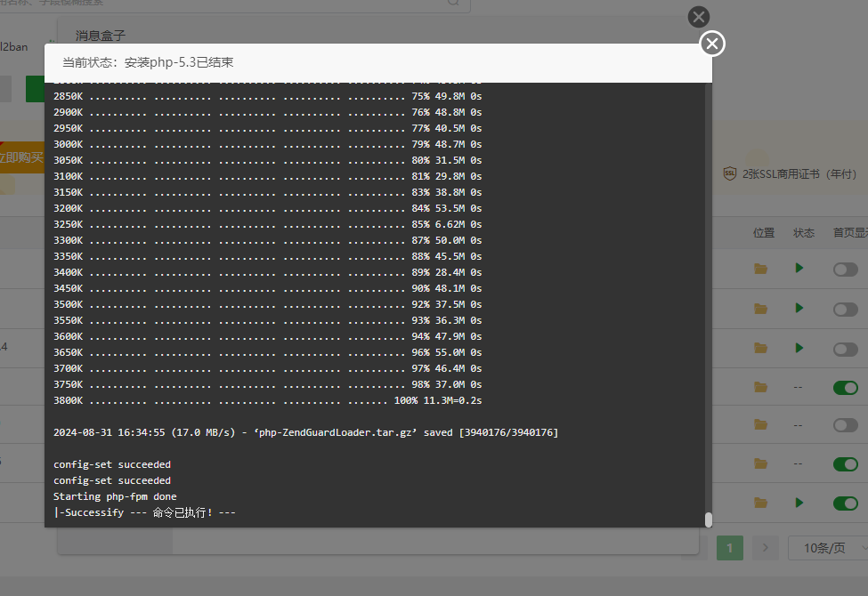Click the 位置 column header
The width and height of the screenshot is (868, 596).
pos(763,233)
